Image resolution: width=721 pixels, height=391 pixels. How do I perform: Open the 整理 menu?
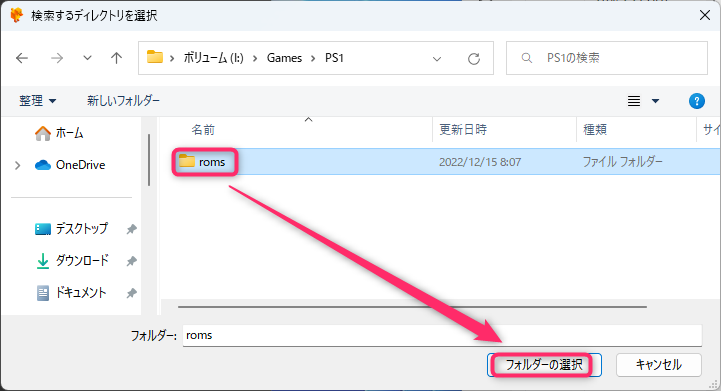pyautogui.click(x=37, y=100)
